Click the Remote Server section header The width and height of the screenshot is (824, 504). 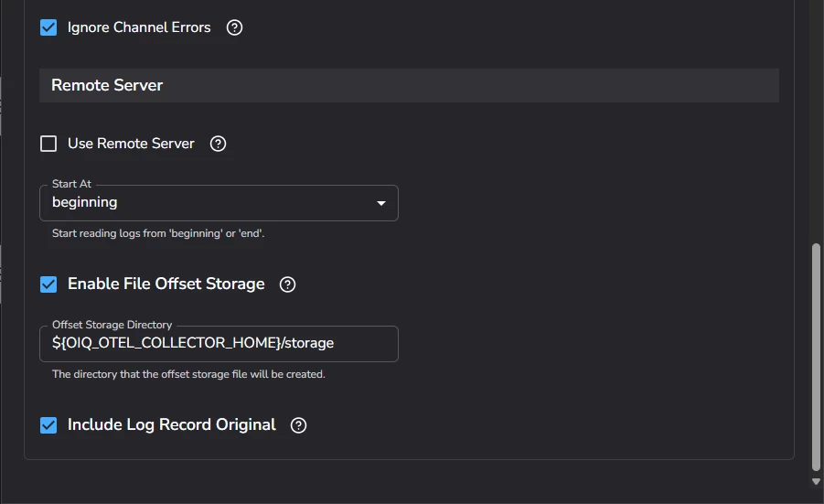[409, 85]
